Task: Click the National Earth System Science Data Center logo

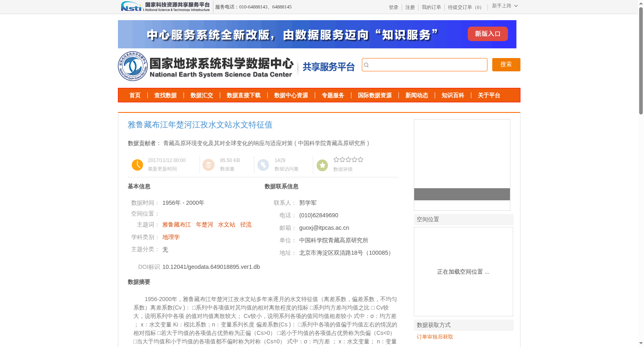Action: [206, 66]
